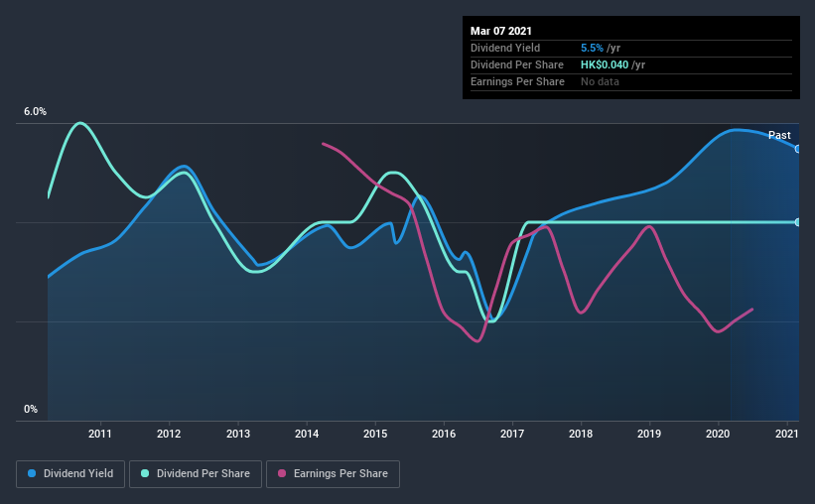Select the 2011 label on the time axis
815x504 pixels.
100,434
